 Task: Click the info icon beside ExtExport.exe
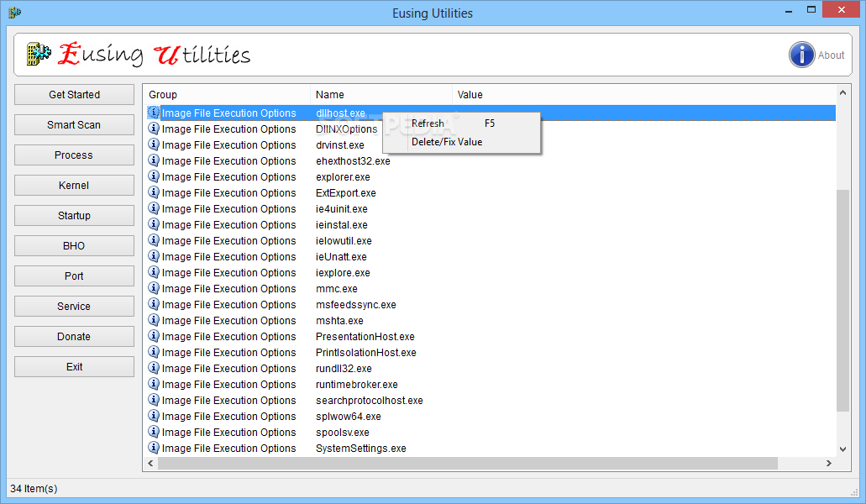[154, 192]
